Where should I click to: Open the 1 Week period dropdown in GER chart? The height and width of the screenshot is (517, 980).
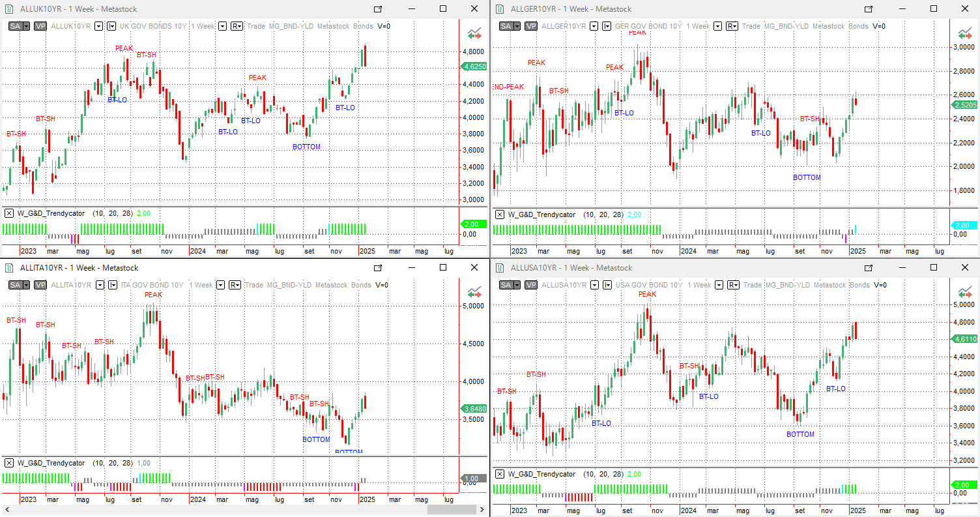[x=717, y=26]
